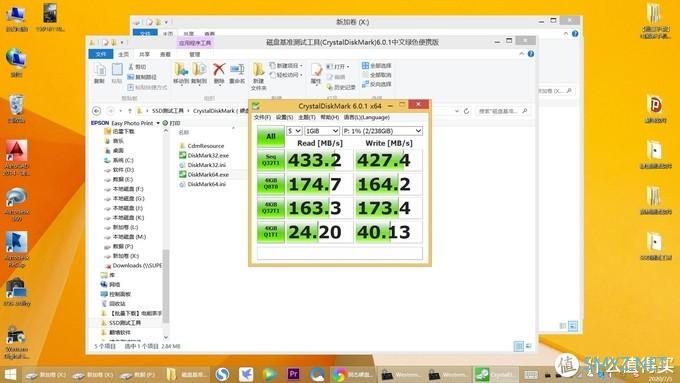This screenshot has width=680, height=383.
Task: Start the 4KiB Q32T1 test button
Action: (271, 208)
